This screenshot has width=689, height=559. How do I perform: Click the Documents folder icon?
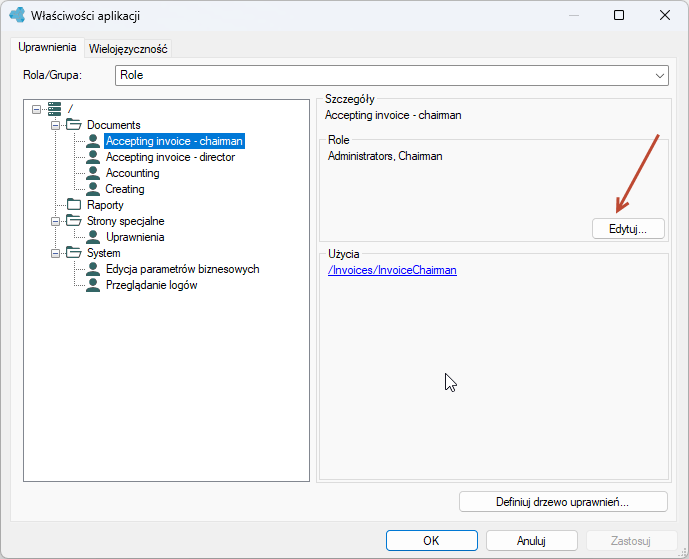click(73, 125)
